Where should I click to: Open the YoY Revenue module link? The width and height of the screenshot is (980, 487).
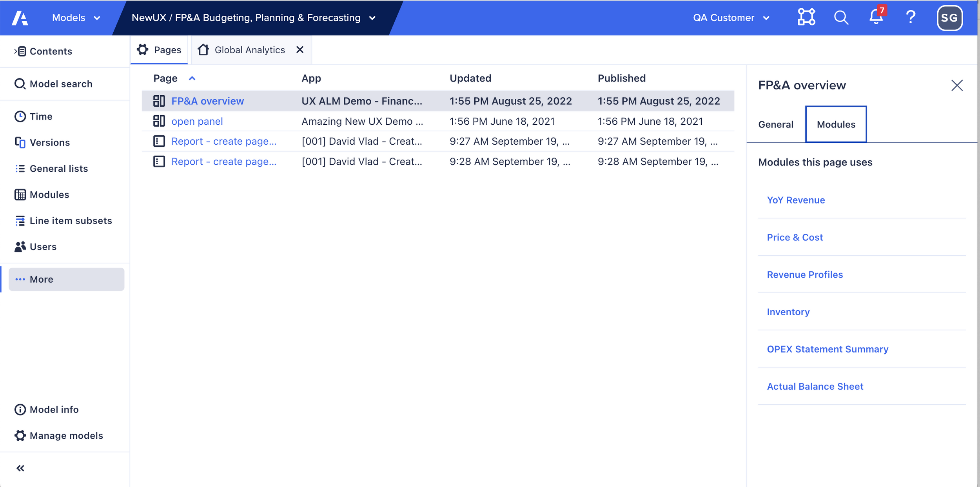coord(796,200)
